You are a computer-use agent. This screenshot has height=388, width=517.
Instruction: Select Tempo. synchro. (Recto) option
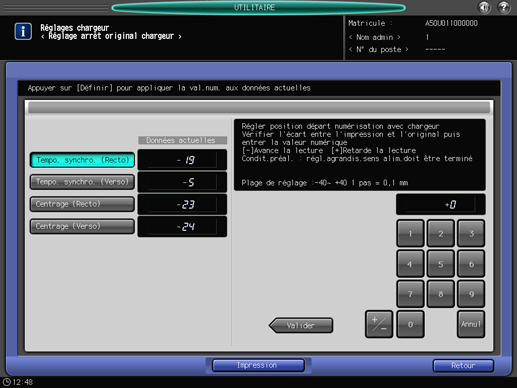click(82, 160)
